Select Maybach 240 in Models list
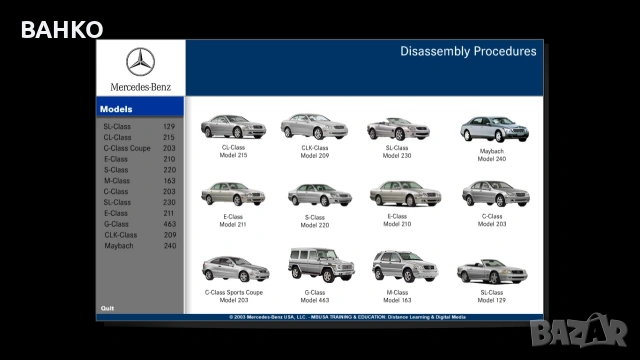The height and width of the screenshot is (360, 640). point(140,246)
